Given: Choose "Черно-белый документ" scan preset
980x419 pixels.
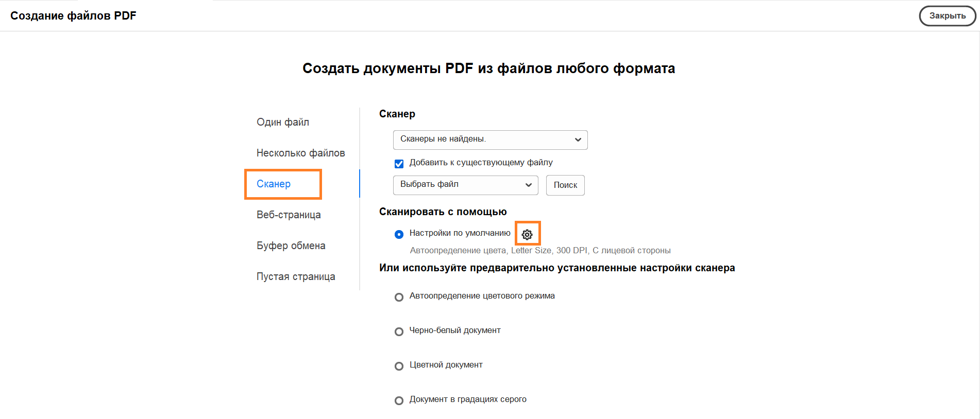Looking at the screenshot, I should click(x=399, y=331).
